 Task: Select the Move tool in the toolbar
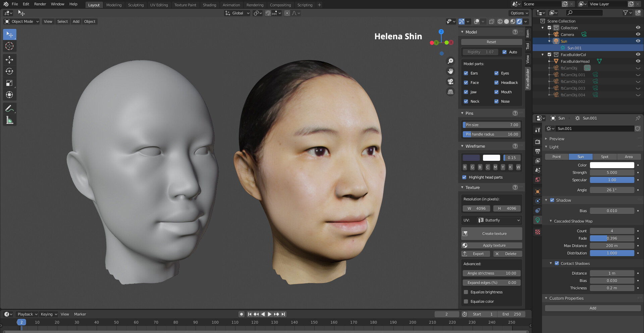(9, 60)
